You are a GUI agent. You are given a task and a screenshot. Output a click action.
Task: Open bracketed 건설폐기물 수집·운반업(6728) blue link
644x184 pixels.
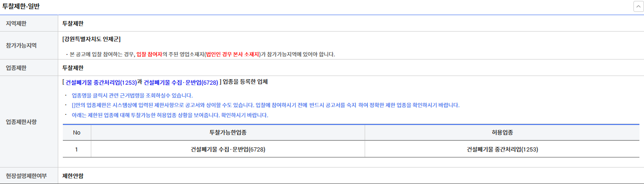(x=181, y=83)
